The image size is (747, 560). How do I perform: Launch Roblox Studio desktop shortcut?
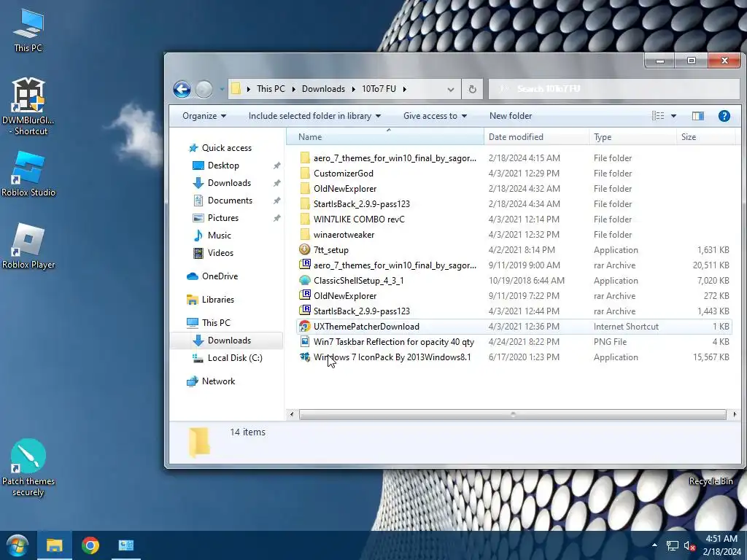[28, 174]
